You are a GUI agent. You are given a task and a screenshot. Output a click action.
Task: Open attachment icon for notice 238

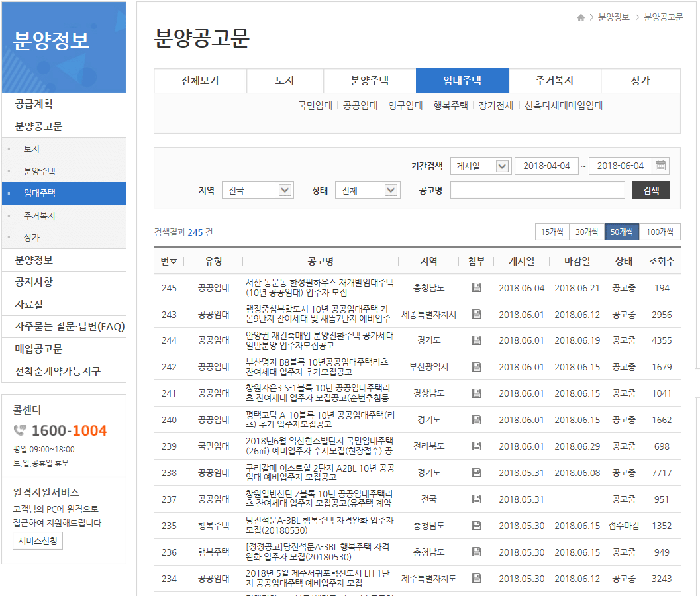tap(477, 472)
